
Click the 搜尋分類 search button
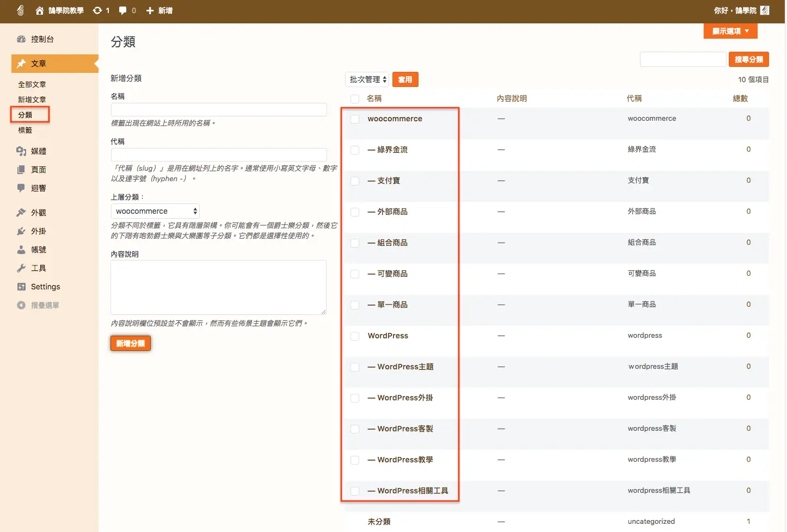click(749, 59)
